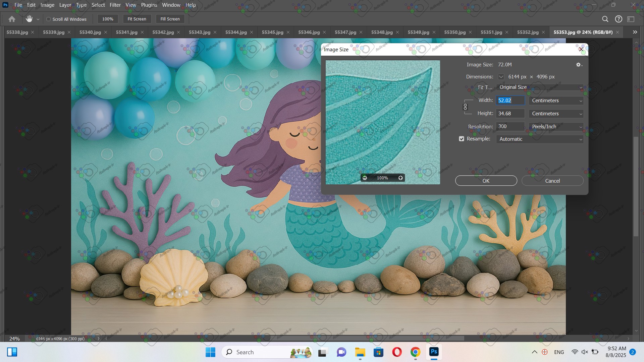This screenshot has width=644, height=362.
Task: Open the Image menu
Action: (x=47, y=5)
